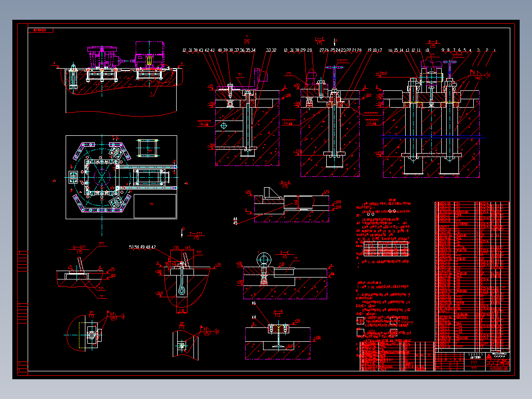Image resolution: width=532 pixels, height=399 pixels.
Task: Click the -1250 elevation mark
Action: [379, 153]
